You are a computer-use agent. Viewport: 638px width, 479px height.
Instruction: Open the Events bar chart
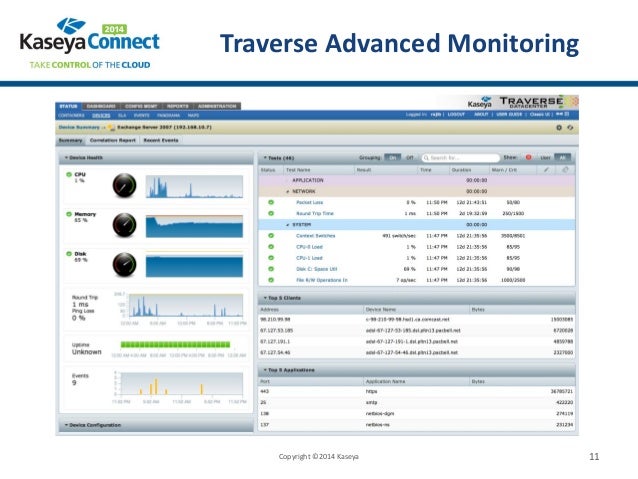[181, 383]
